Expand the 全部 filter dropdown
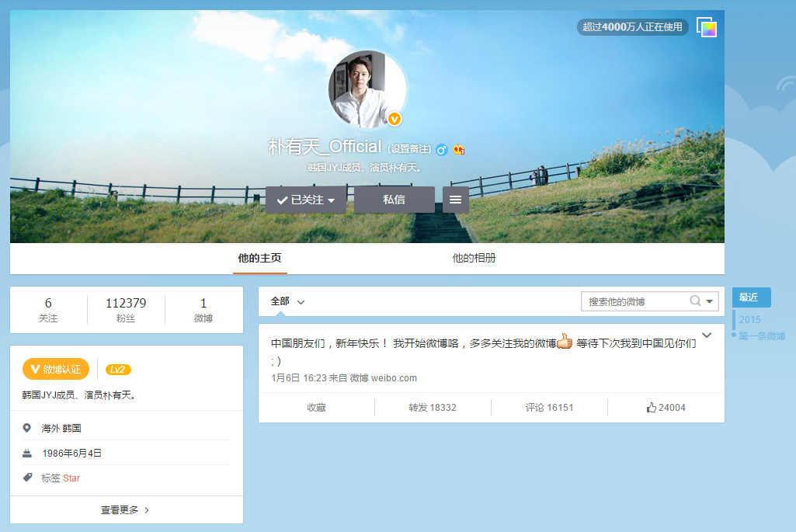 (287, 301)
